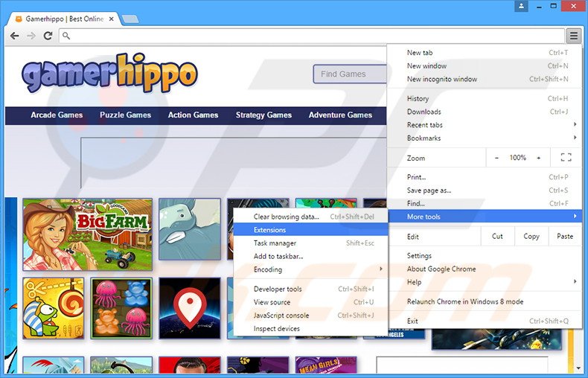Open New incognito window

tap(485, 79)
